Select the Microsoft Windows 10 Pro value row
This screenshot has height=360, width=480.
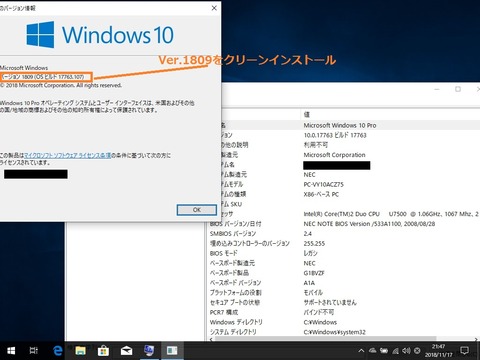pos(340,125)
